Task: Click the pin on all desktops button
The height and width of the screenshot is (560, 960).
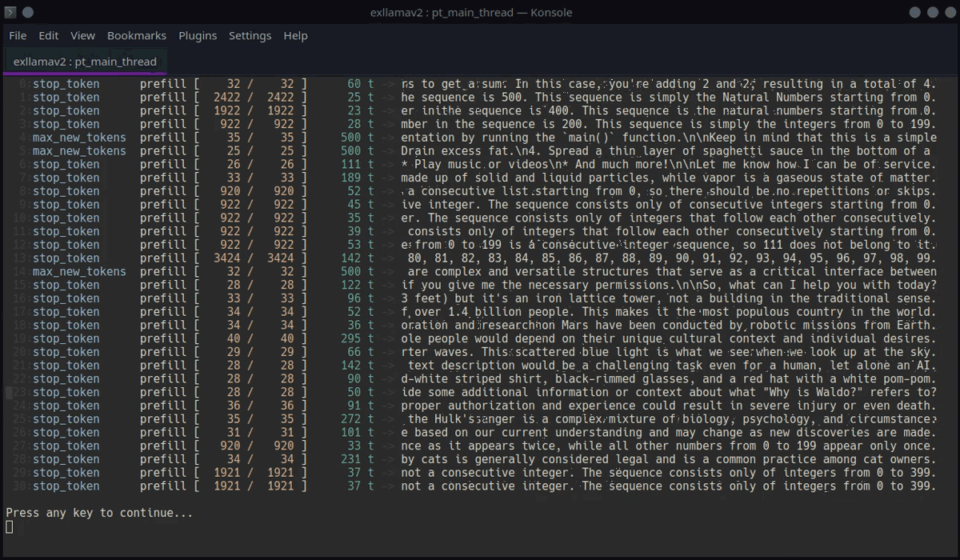Action: [27, 12]
